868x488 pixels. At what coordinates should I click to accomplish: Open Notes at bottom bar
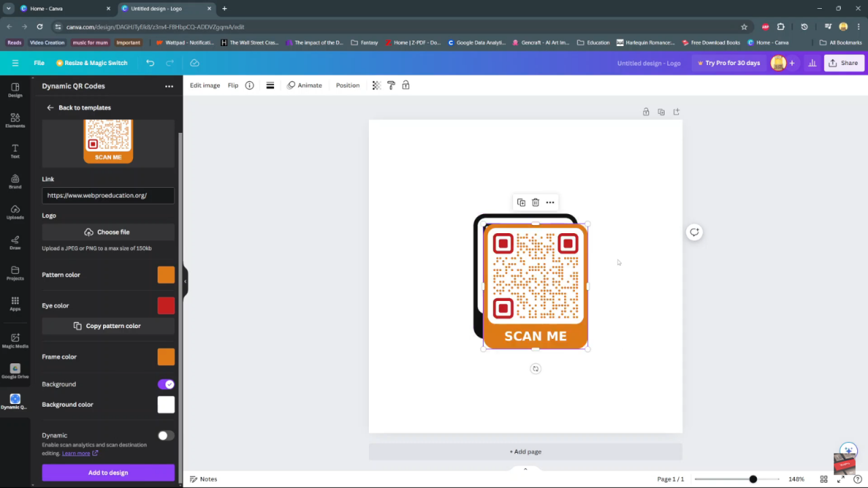coord(203,479)
